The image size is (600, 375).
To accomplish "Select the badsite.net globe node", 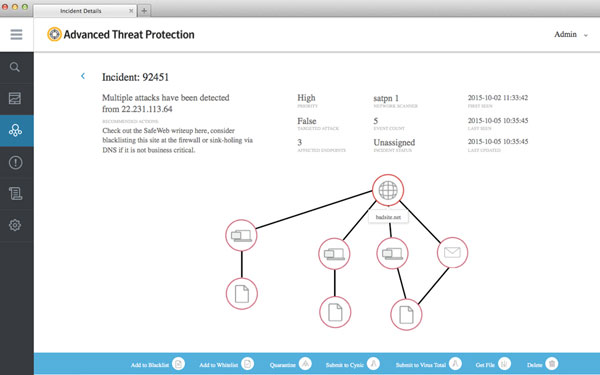I will [388, 190].
